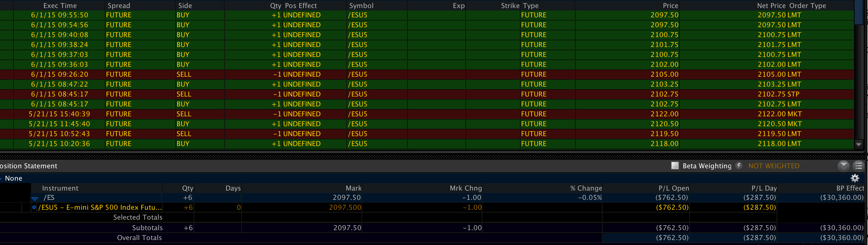The height and width of the screenshot is (245, 868).
Task: Open the Position Statement gear settings
Action: click(855, 178)
